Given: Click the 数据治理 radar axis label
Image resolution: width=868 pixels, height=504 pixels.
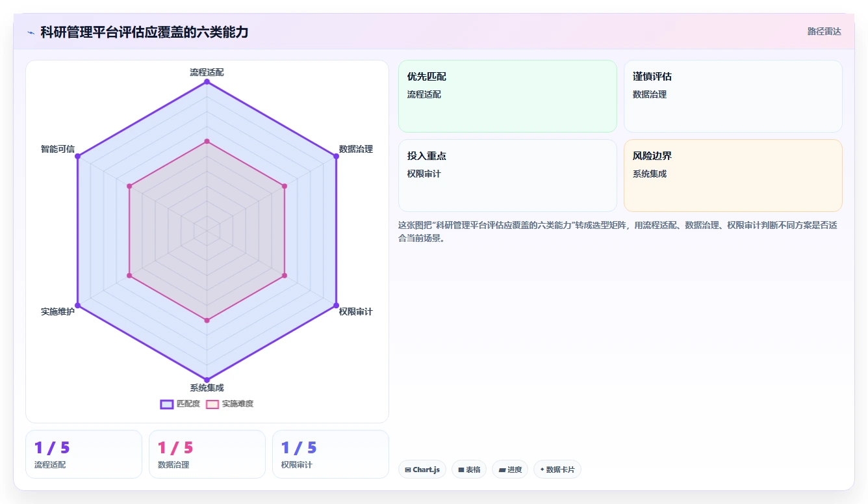Looking at the screenshot, I should [x=356, y=149].
